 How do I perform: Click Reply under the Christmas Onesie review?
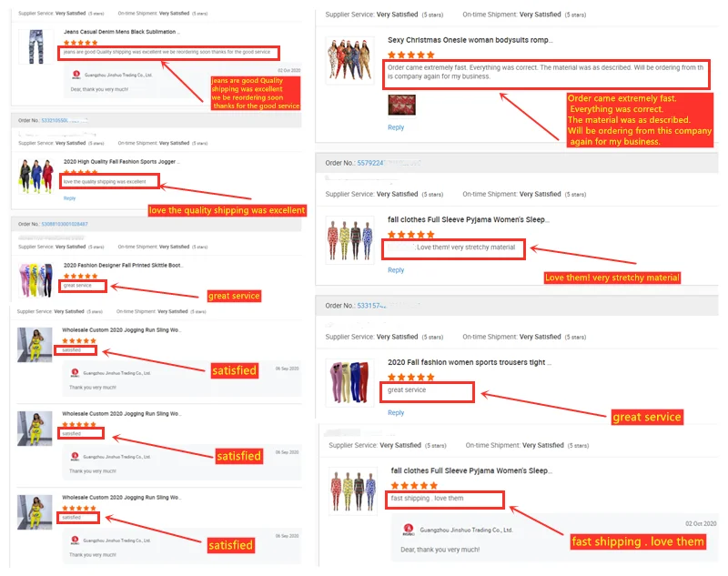pos(396,127)
